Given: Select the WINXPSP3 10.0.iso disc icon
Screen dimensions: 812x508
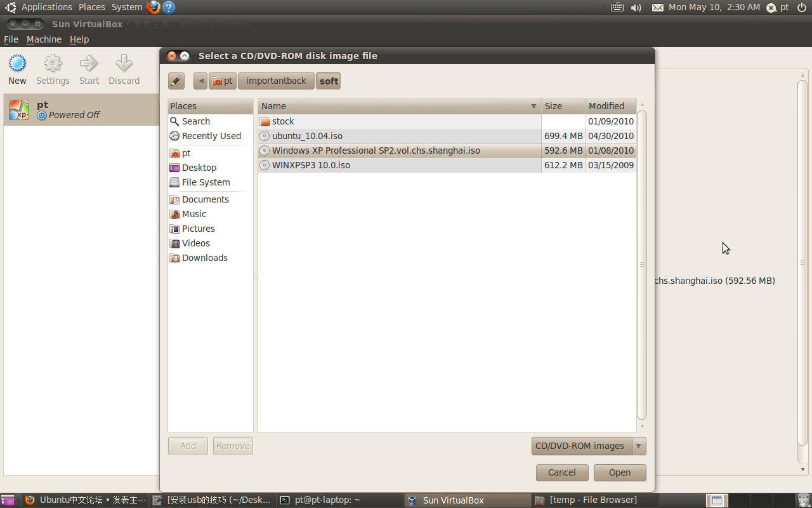Looking at the screenshot, I should pyautogui.click(x=265, y=165).
